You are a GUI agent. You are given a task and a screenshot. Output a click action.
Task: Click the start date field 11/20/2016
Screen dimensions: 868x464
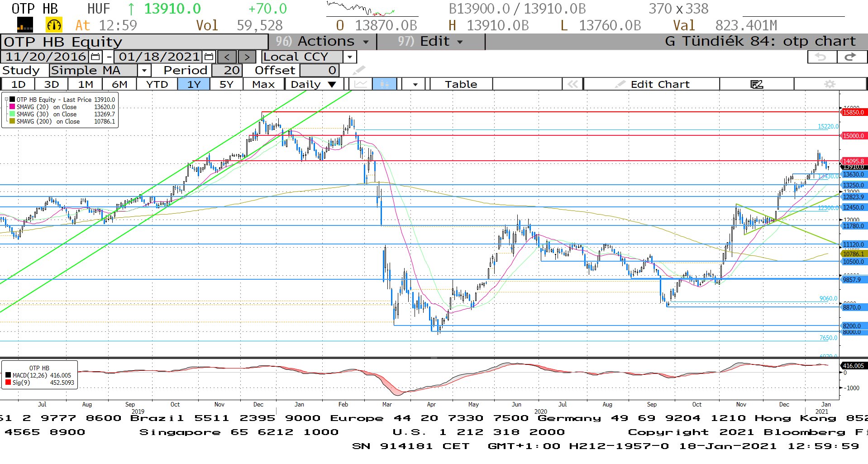coord(45,57)
